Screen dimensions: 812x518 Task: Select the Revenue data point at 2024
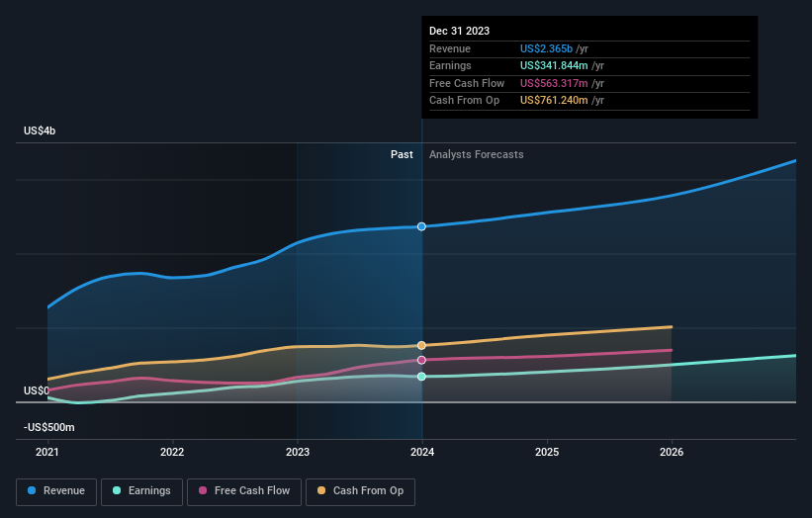tap(421, 226)
